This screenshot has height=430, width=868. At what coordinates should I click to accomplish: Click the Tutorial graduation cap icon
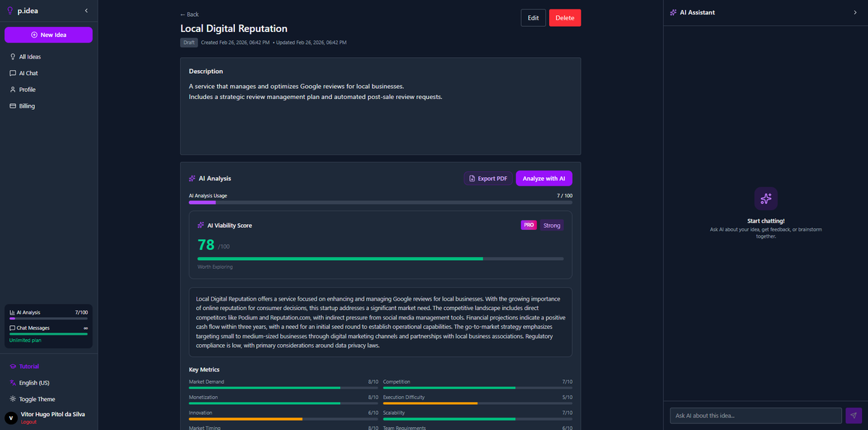pyautogui.click(x=12, y=366)
